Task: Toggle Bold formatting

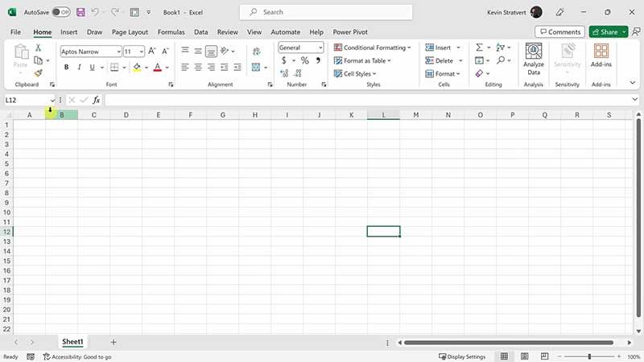Action: coord(66,67)
